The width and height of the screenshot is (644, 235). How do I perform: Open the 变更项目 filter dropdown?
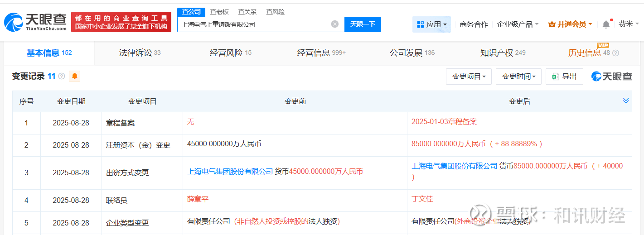coord(469,77)
